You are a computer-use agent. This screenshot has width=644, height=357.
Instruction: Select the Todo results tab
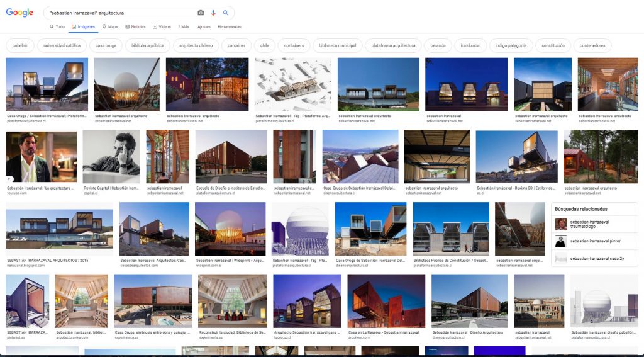point(57,27)
